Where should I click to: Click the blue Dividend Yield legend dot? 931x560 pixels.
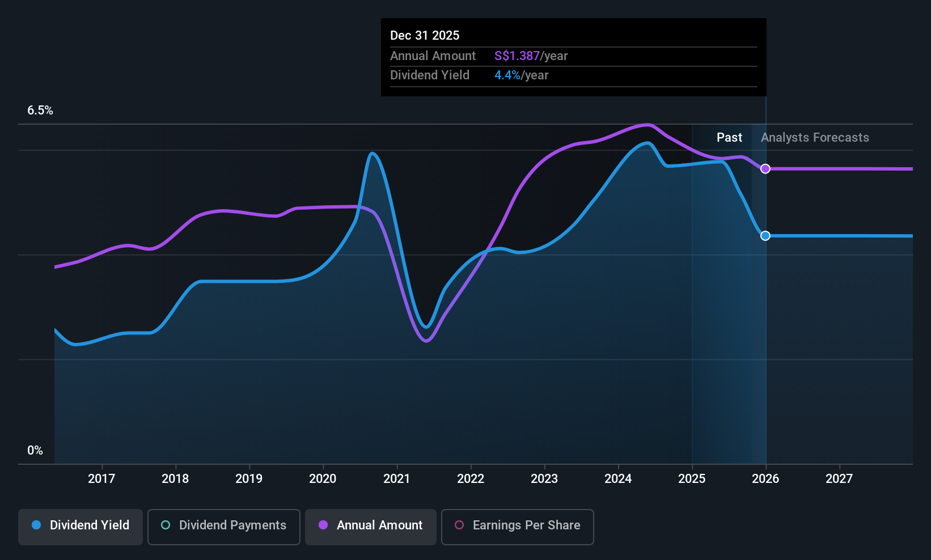point(36,525)
